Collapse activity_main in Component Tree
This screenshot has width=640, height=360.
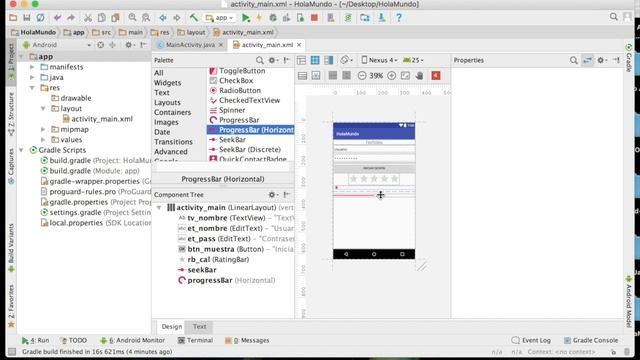[x=159, y=208]
